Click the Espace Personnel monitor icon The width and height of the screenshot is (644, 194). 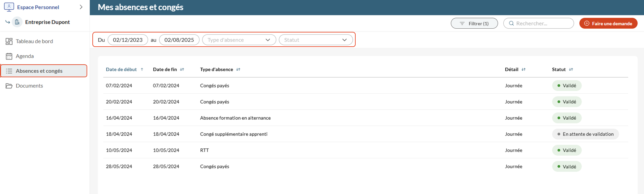click(9, 7)
